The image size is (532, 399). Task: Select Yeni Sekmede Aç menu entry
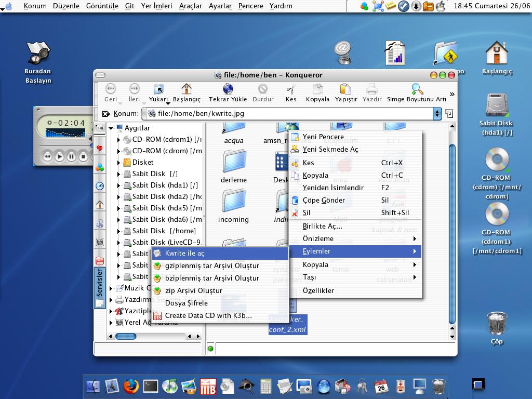pyautogui.click(x=355, y=149)
